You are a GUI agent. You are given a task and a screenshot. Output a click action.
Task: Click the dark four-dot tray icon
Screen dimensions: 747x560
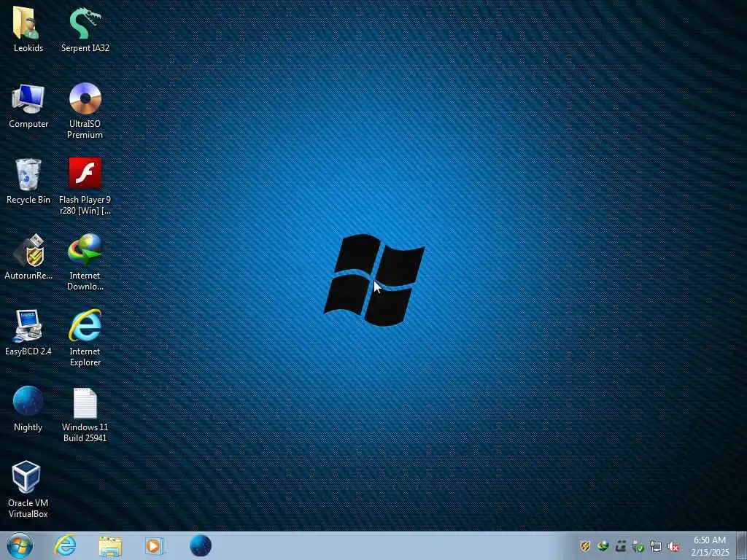pos(620,546)
